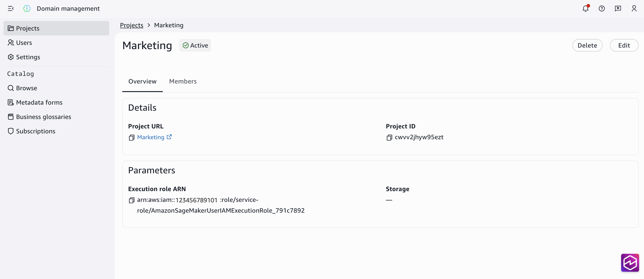644x279 pixels.
Task: Open Projects in the sidebar
Action: (x=56, y=28)
